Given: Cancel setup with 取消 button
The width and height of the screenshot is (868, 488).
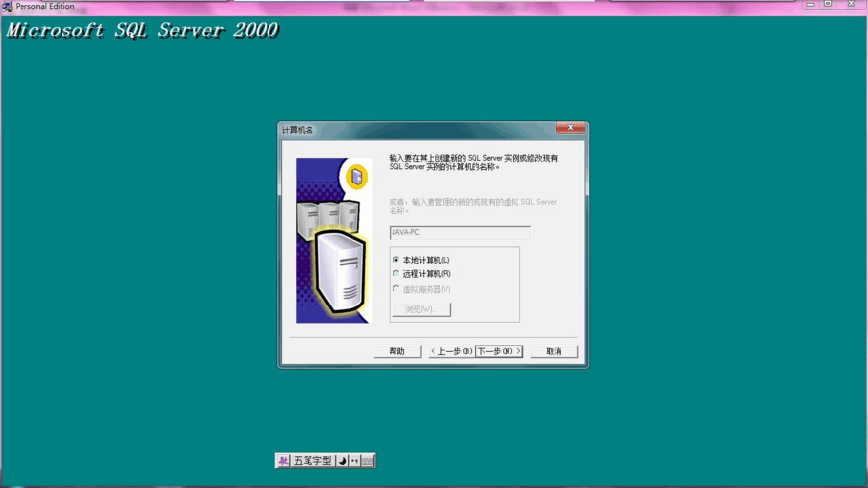Looking at the screenshot, I should [554, 351].
